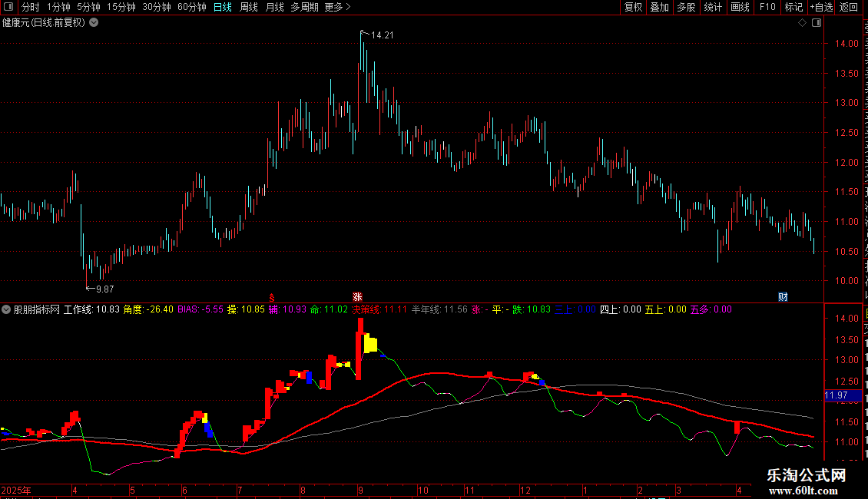Image resolution: width=868 pixels, height=499 pixels.
Task: Click the red S marker below chart
Action: [272, 298]
